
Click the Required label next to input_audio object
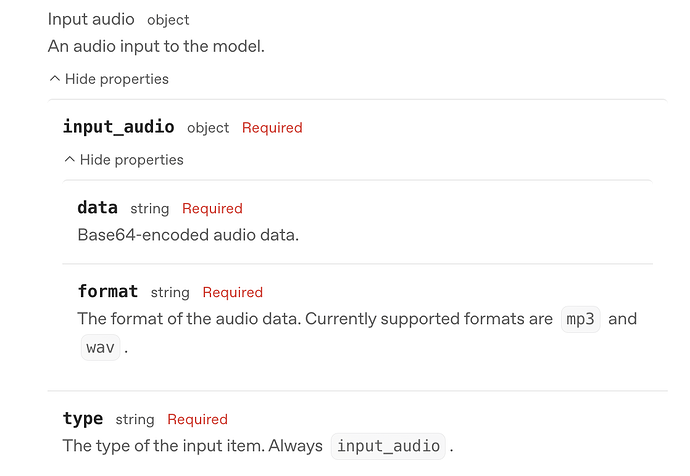tap(272, 128)
